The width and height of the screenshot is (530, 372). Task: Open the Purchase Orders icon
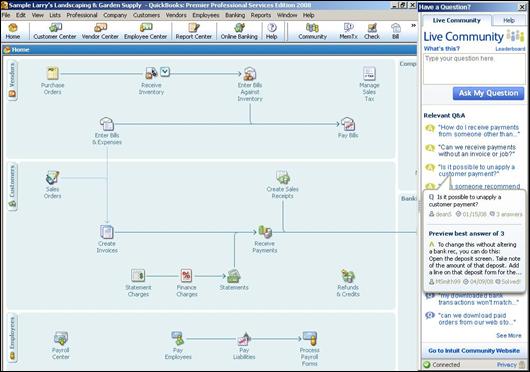coord(52,73)
